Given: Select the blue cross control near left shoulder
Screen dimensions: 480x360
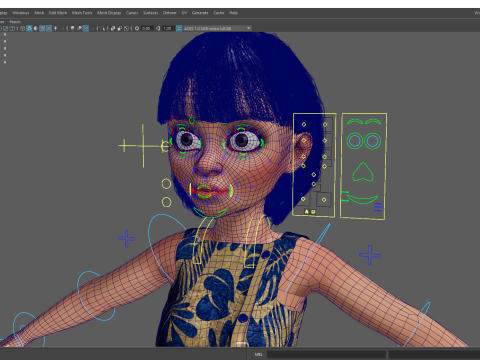Looking at the screenshot, I should coord(370,255).
